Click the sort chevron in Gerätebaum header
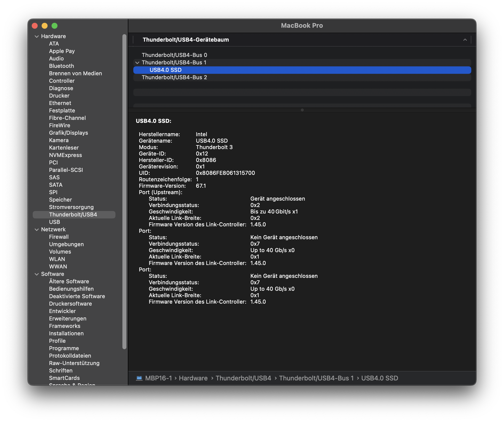This screenshot has height=422, width=504. coord(465,40)
